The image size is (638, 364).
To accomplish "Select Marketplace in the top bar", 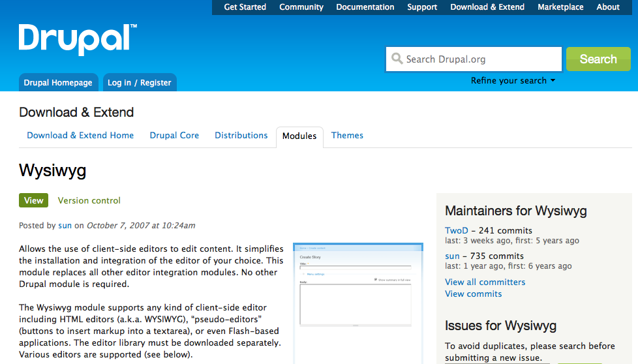I will click(x=560, y=7).
